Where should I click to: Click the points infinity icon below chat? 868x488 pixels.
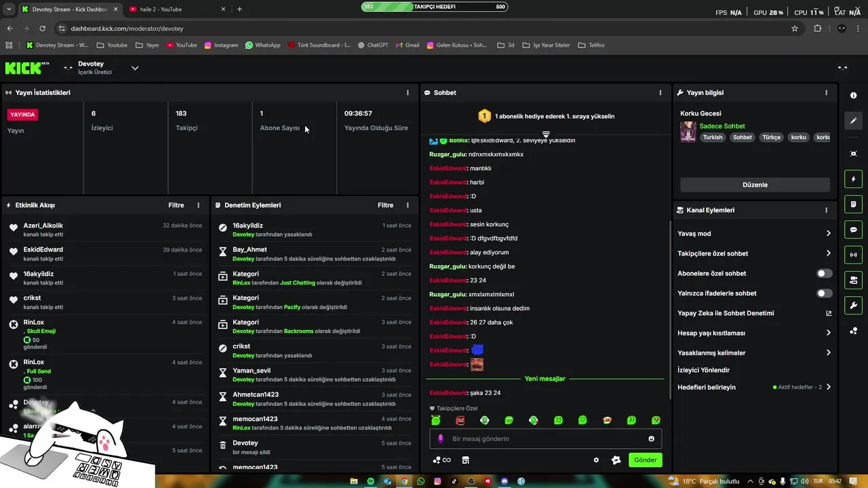click(442, 460)
